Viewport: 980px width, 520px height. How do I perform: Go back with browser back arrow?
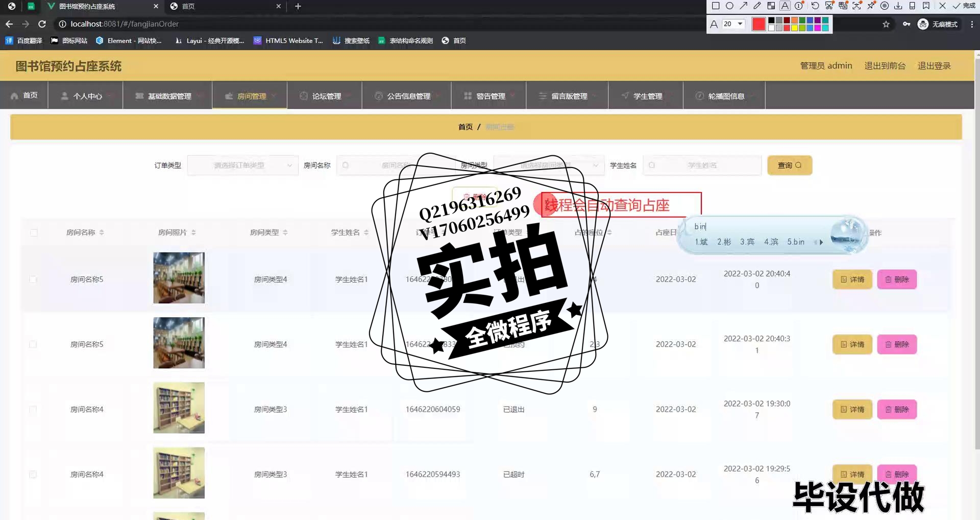9,24
